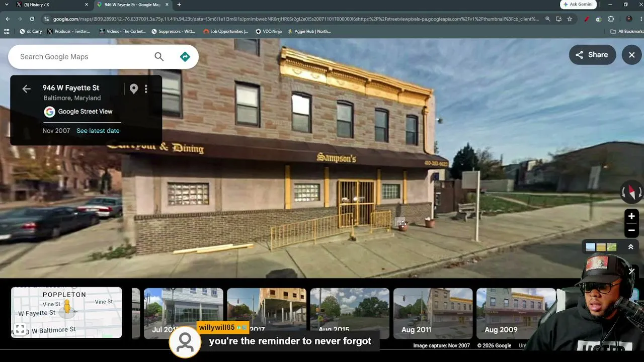Zoom out with the minus button
This screenshot has width=644, height=362.
[x=631, y=230]
